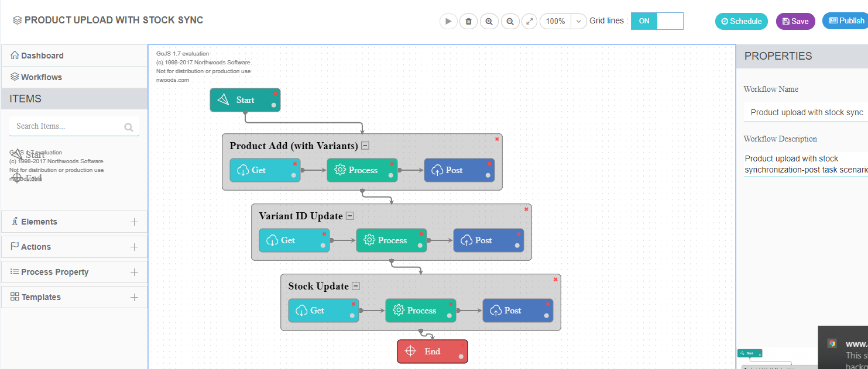This screenshot has height=369, width=868.
Task: Open the Schedule dialog
Action: pyautogui.click(x=741, y=21)
